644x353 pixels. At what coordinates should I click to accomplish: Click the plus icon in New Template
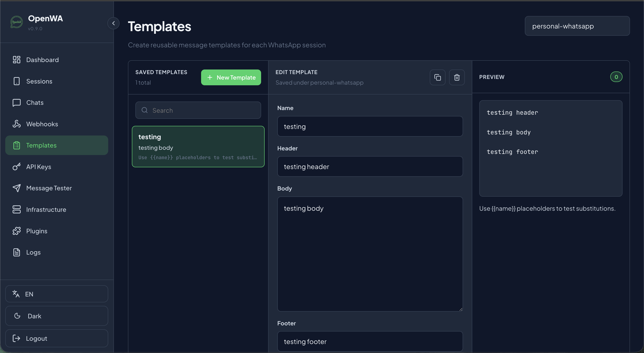coord(210,77)
